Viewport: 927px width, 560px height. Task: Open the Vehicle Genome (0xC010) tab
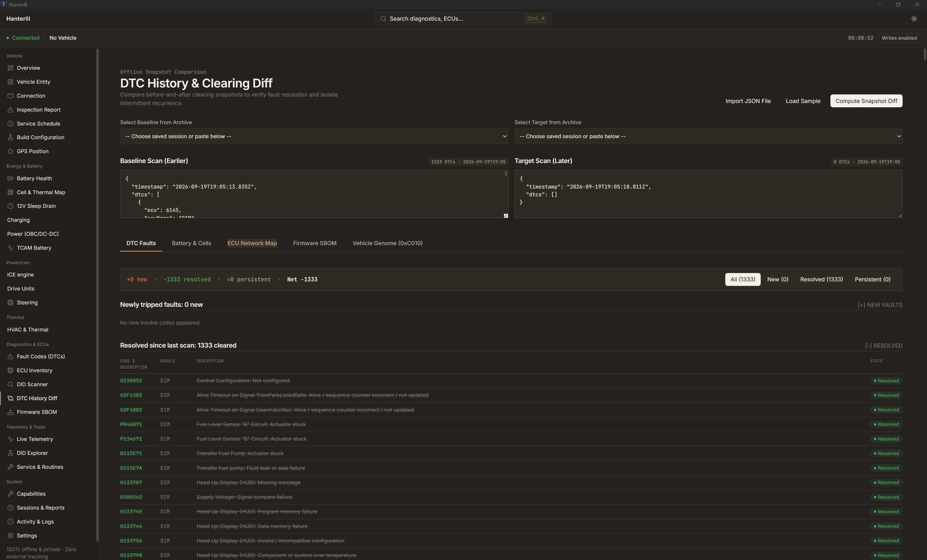click(x=388, y=243)
